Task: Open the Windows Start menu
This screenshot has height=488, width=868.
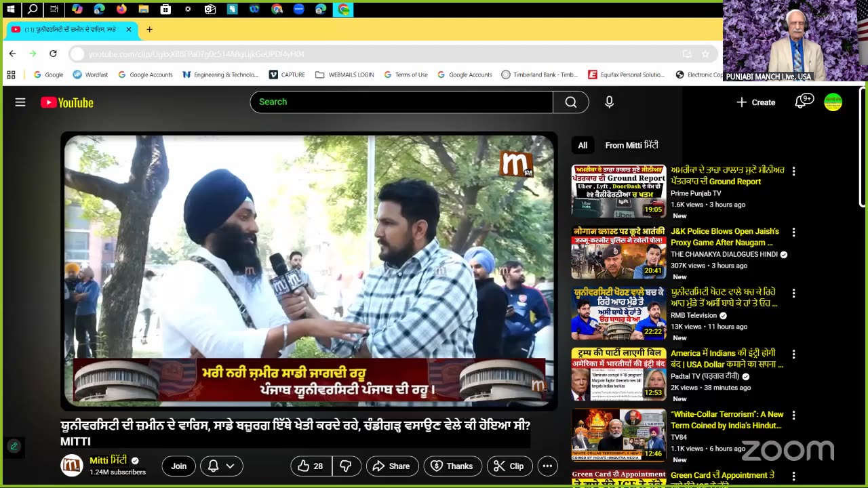Action: pos(11,9)
